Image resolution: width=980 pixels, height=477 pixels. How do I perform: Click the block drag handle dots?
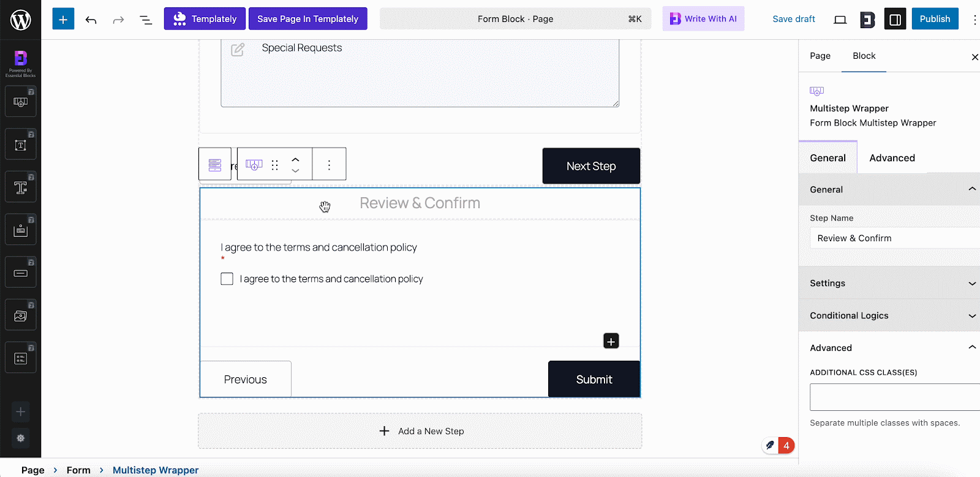pyautogui.click(x=275, y=165)
